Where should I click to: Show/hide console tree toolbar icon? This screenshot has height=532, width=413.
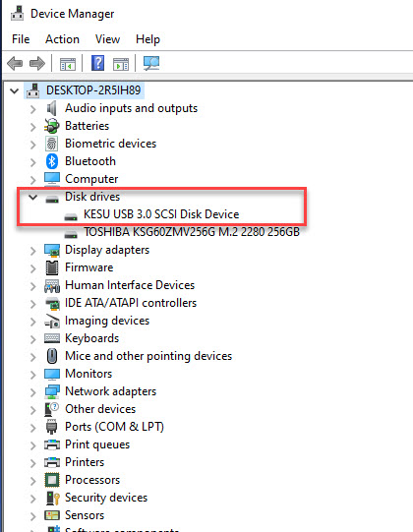point(68,64)
